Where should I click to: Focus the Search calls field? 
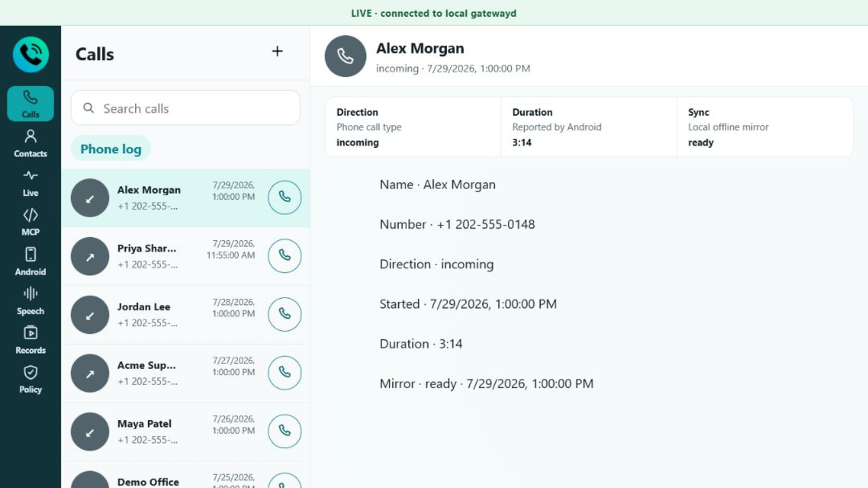point(185,108)
